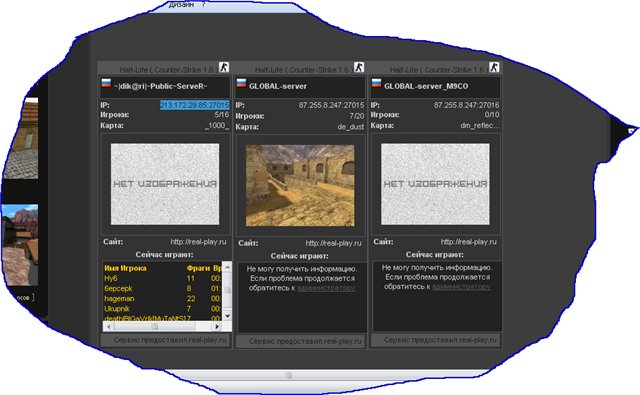This screenshot has height=395, width=640.
Task: Click the scroll-up arrow in the players list
Action: 227,267
